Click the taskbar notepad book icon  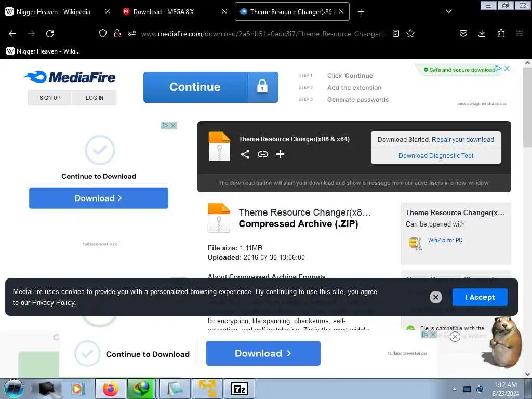coord(175,389)
